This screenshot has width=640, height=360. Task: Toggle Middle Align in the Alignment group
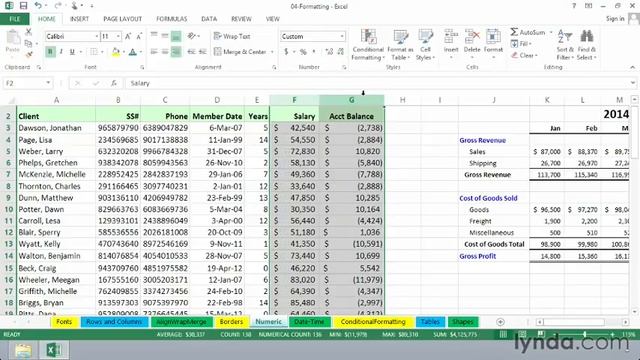pyautogui.click(x=165, y=36)
